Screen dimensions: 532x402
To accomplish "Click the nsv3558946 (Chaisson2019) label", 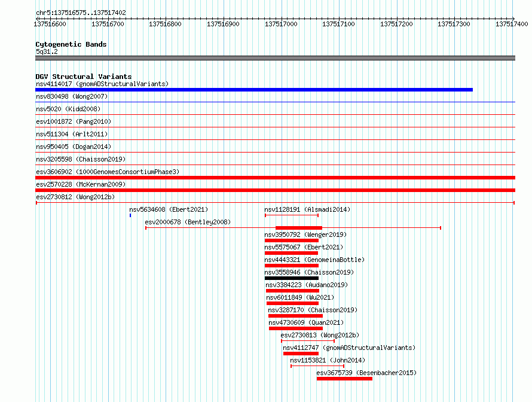I will point(309,272).
